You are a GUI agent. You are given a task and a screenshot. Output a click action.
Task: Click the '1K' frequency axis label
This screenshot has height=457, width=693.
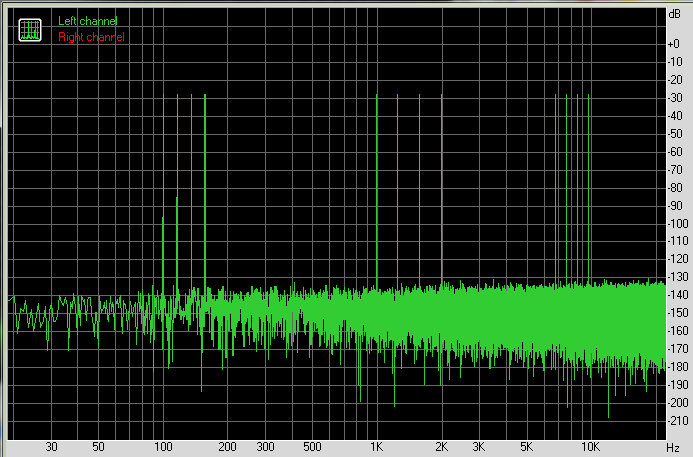pos(377,447)
